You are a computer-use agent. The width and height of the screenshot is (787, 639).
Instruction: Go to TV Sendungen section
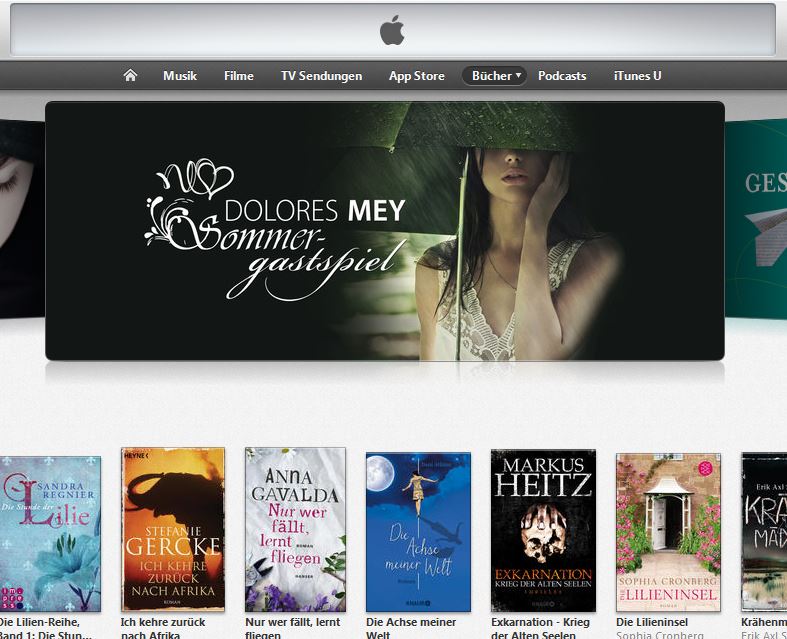pos(321,76)
